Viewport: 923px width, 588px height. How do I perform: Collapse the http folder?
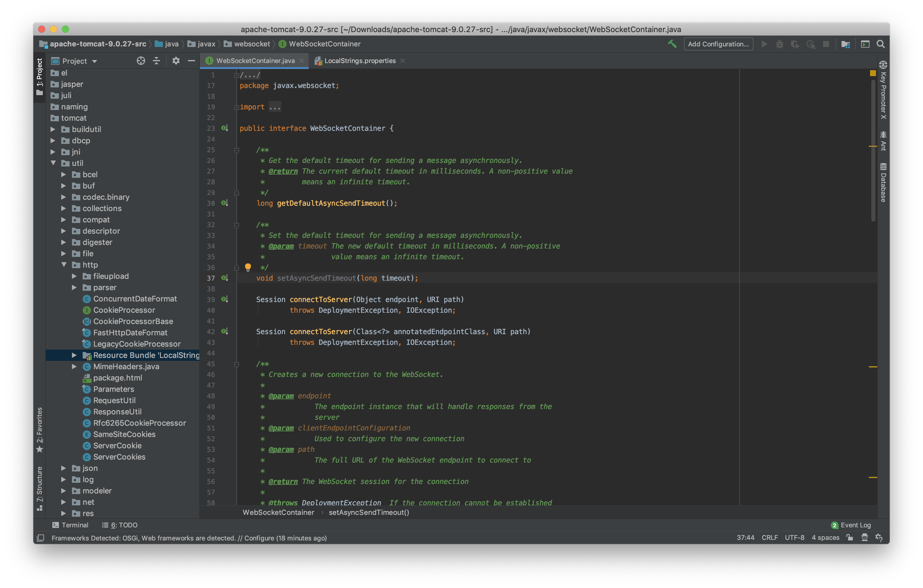point(64,265)
